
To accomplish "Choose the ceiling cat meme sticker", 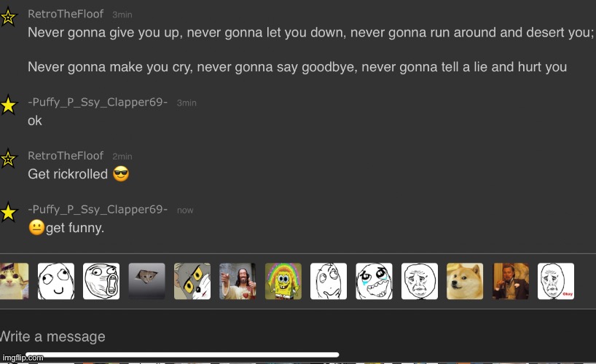I will tap(146, 281).
